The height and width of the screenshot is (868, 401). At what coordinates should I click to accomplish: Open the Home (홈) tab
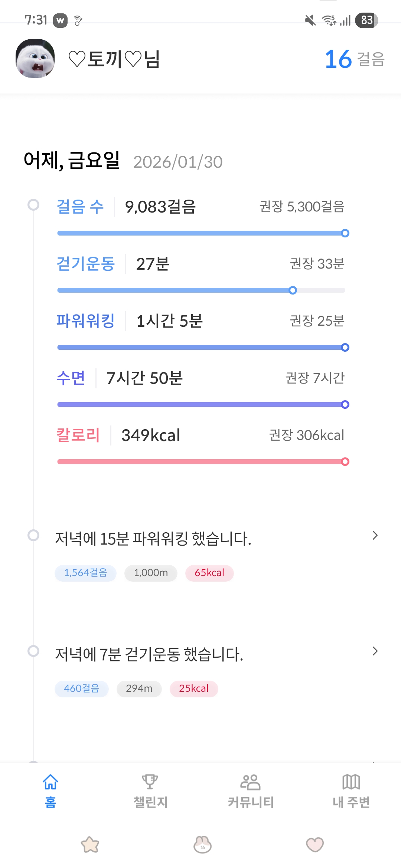coord(50,791)
